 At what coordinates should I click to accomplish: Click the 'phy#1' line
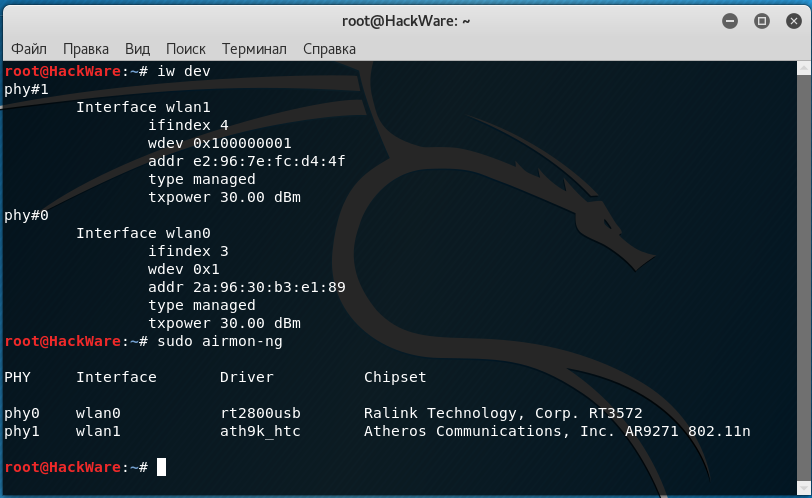[26, 90]
